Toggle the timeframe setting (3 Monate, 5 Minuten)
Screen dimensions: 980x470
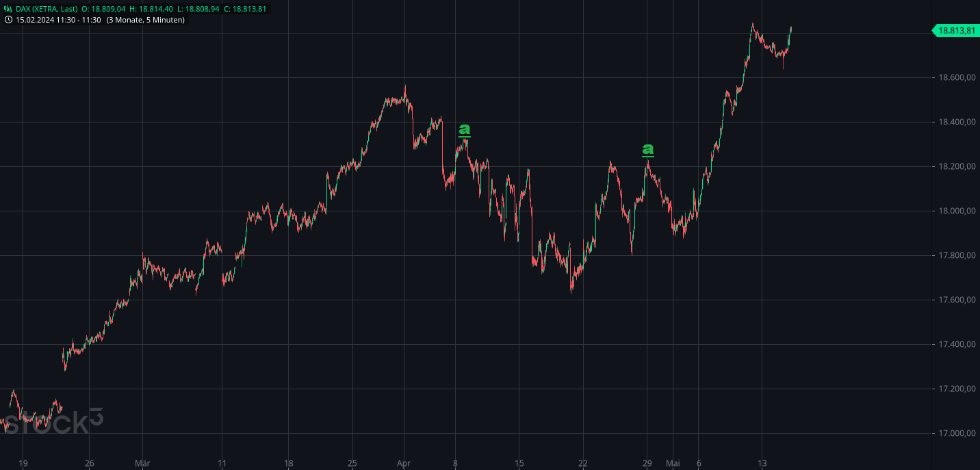point(146,20)
